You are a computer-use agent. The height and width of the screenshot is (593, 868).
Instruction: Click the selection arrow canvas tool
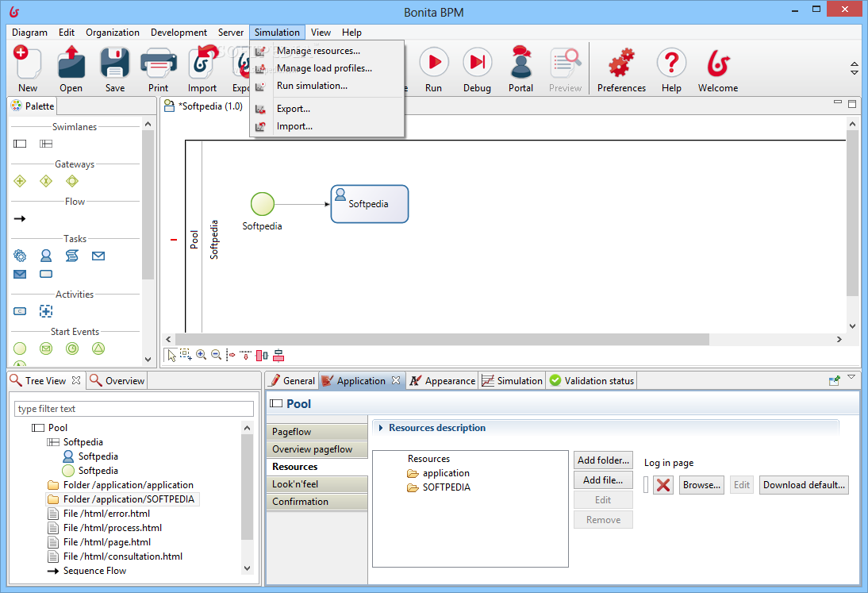click(171, 356)
